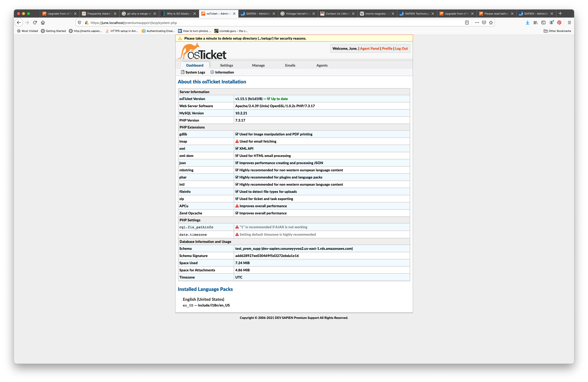Click the imap warning triangle icon
Image resolution: width=588 pixels, height=382 pixels.
click(x=237, y=141)
